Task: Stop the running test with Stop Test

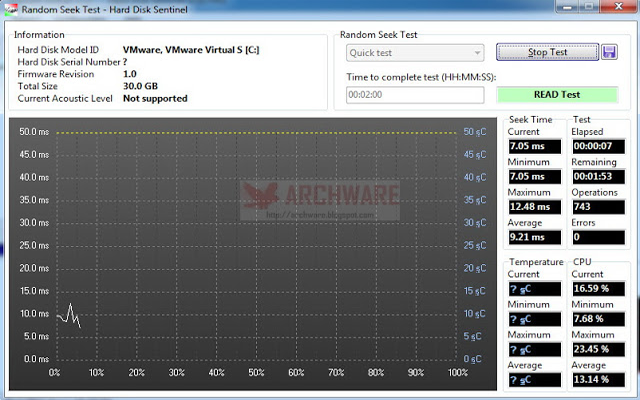Action: 547,52
